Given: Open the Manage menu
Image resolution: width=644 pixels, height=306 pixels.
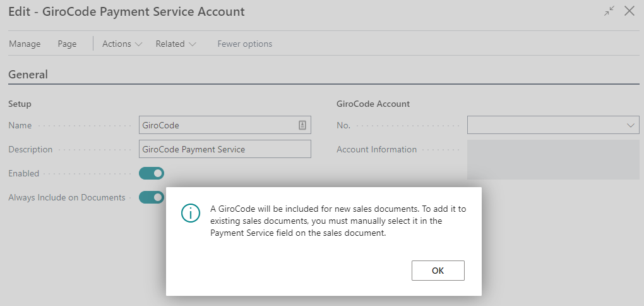Looking at the screenshot, I should point(25,44).
